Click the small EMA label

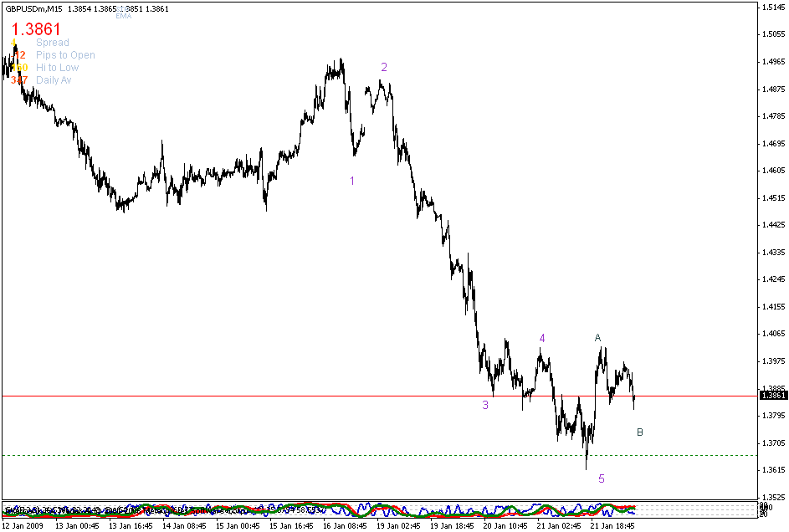(123, 16)
